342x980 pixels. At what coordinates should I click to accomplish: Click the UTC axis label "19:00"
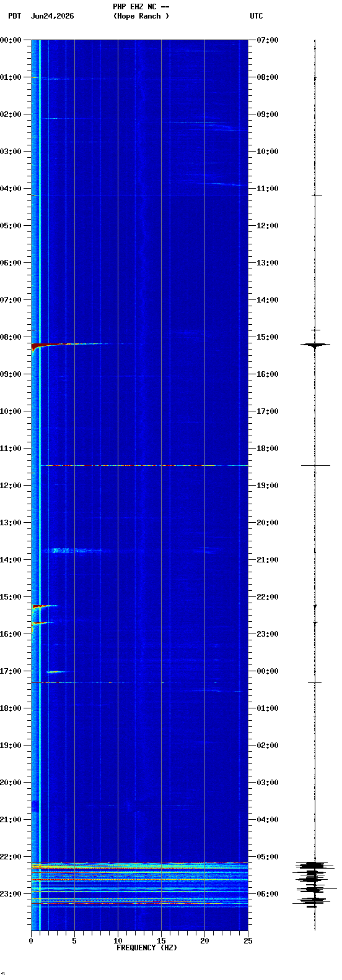click(x=268, y=486)
